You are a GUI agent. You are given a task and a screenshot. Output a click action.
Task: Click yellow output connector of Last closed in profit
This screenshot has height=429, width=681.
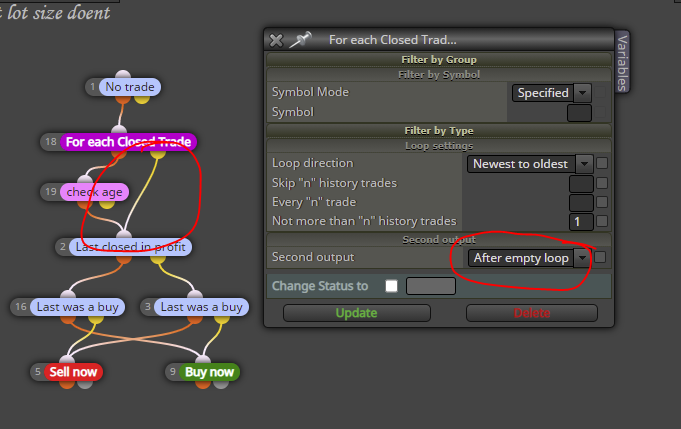pyautogui.click(x=158, y=259)
